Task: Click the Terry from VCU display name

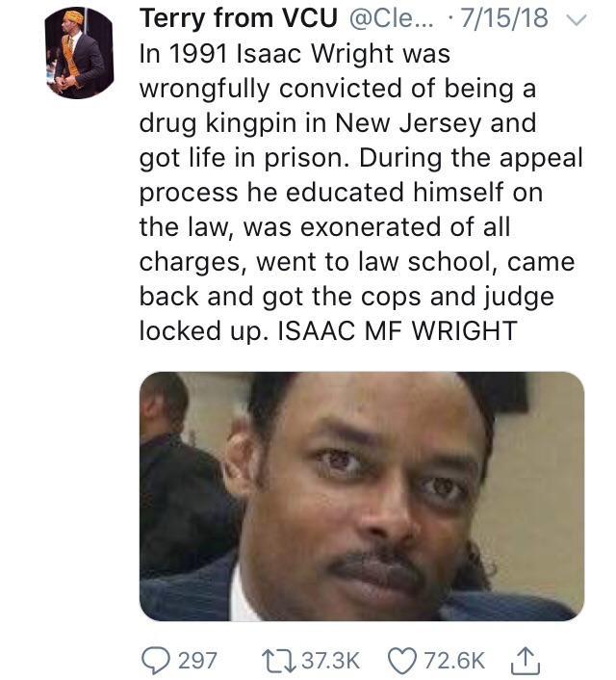Action: [239, 18]
